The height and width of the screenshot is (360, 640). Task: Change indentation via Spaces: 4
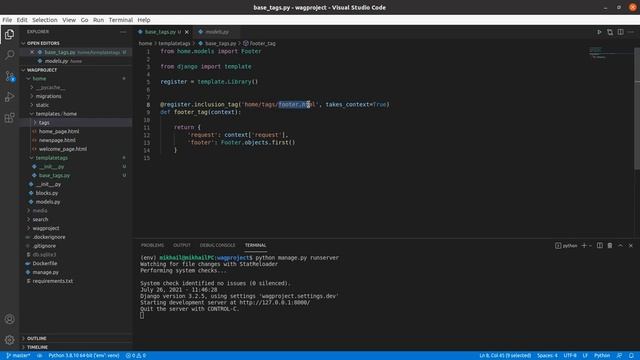click(x=547, y=356)
